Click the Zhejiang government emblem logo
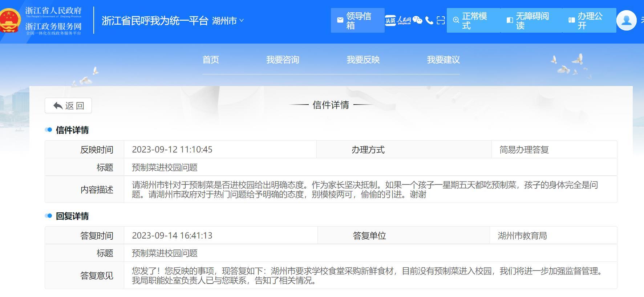644x297 pixels. [10, 20]
